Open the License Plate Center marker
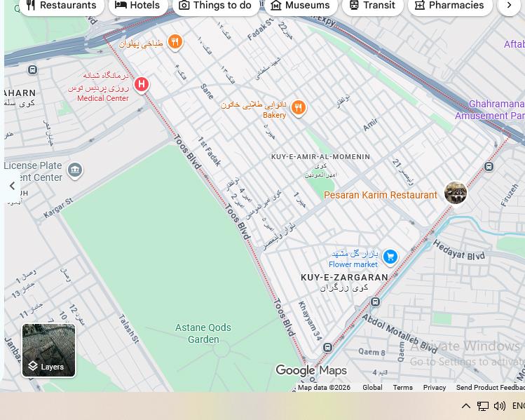The height and width of the screenshot is (420, 525). (75, 170)
